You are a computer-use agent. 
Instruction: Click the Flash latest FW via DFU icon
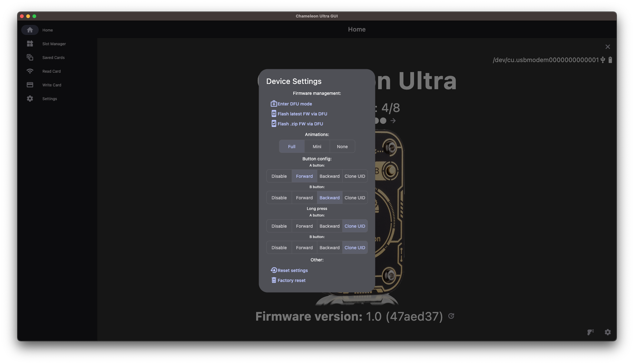273,114
